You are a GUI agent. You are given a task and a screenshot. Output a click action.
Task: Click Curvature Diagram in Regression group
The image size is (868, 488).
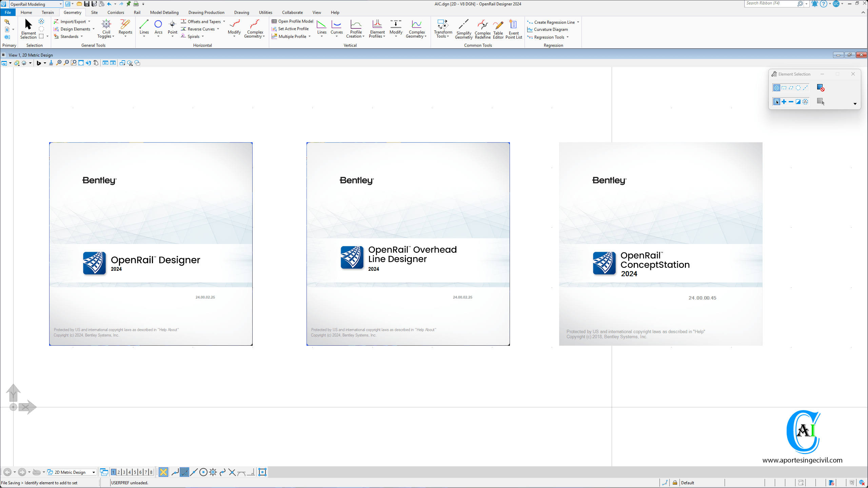551,29
